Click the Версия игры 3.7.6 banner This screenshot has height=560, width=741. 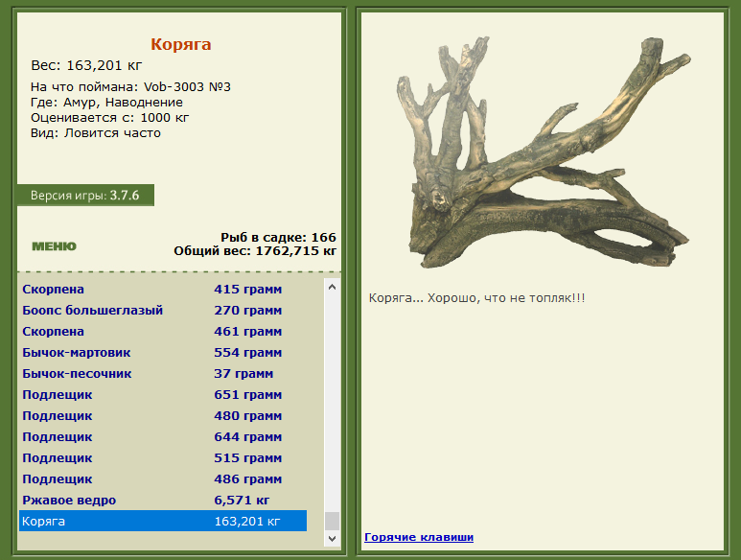pos(85,196)
